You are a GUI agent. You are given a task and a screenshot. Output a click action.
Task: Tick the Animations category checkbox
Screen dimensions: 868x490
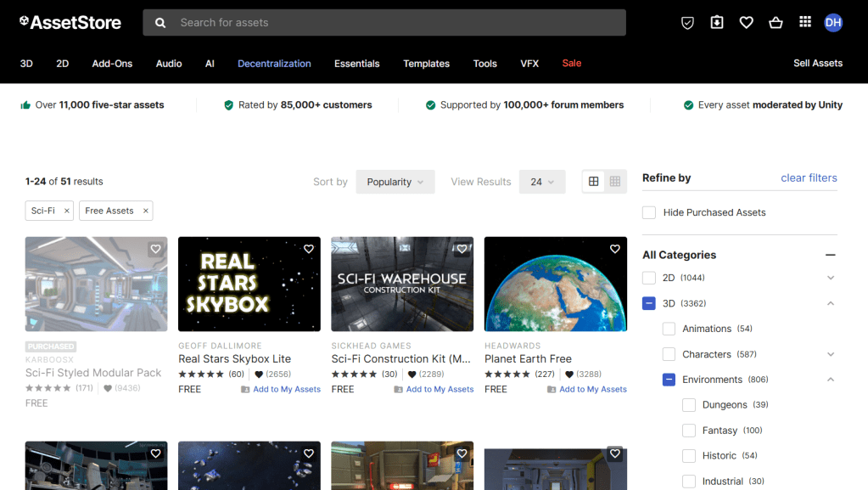click(669, 329)
